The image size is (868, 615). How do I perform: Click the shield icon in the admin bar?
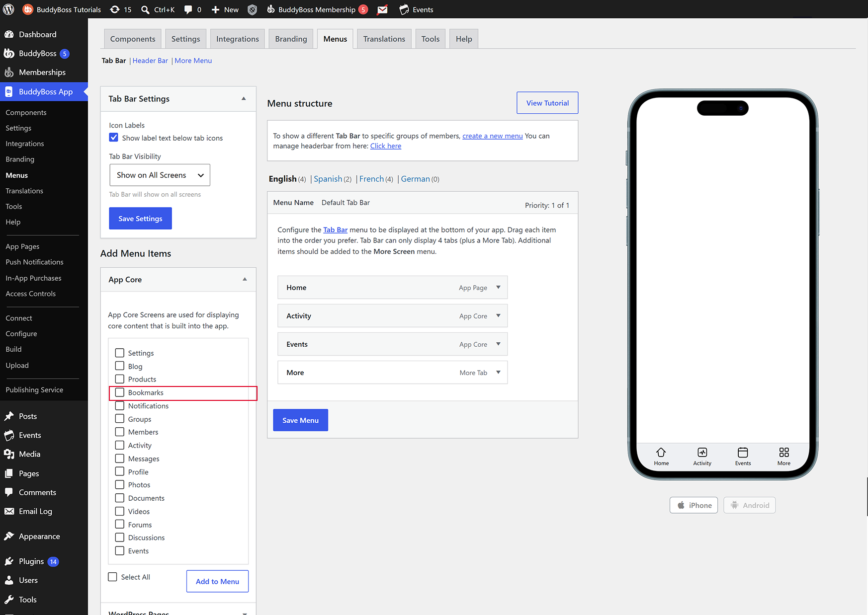(253, 9)
